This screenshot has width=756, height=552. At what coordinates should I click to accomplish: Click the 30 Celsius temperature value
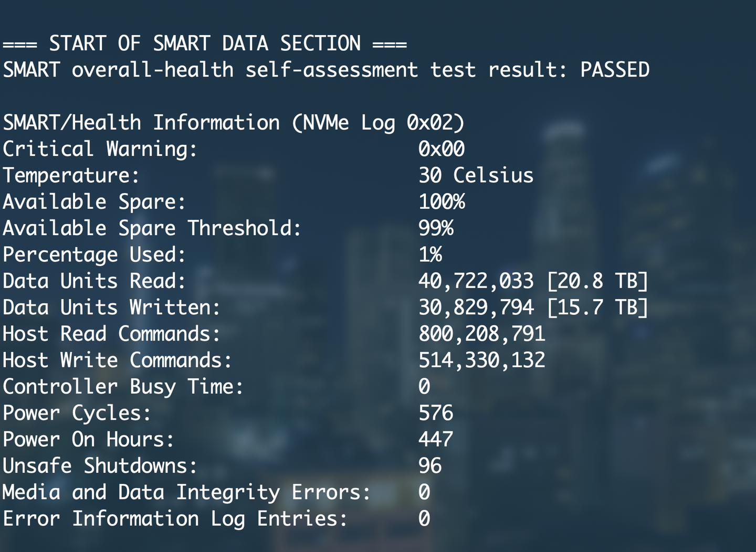tap(476, 175)
